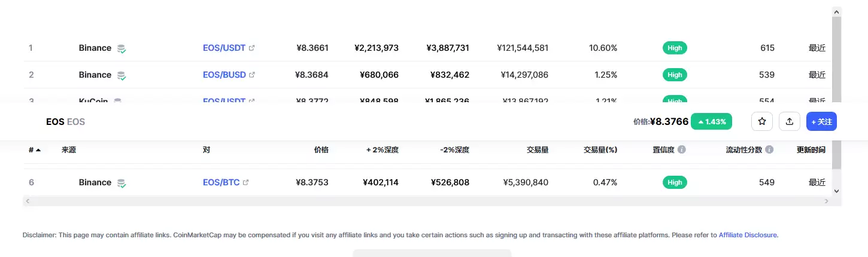Open the EOS/USDT pair link on Binance
This screenshot has height=257, width=868.
[224, 48]
